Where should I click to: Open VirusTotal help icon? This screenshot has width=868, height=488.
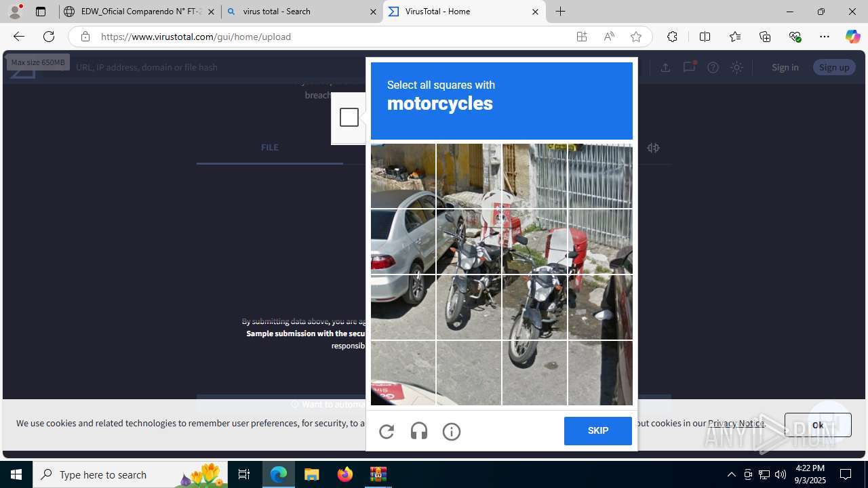point(713,67)
